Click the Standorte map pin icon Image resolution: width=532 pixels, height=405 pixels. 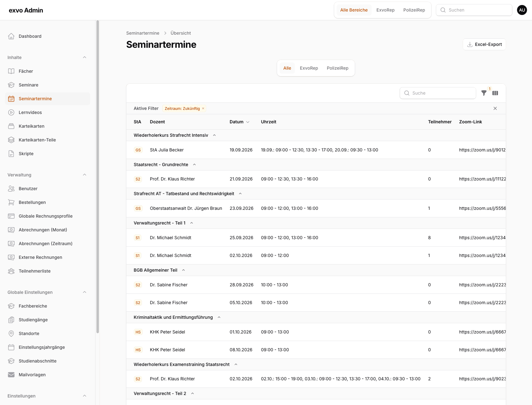pyautogui.click(x=11, y=333)
